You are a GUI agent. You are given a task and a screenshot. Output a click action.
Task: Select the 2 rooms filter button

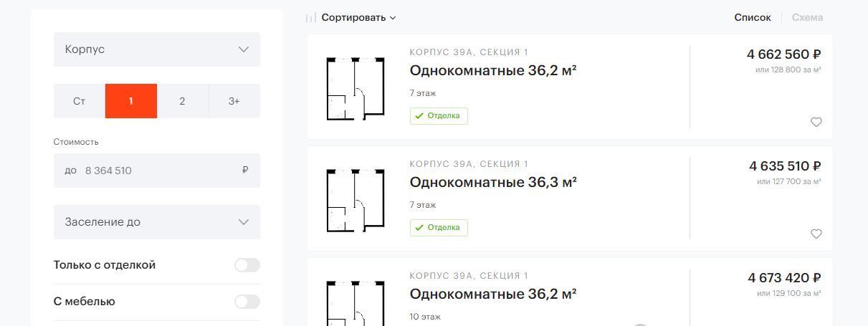(x=182, y=101)
